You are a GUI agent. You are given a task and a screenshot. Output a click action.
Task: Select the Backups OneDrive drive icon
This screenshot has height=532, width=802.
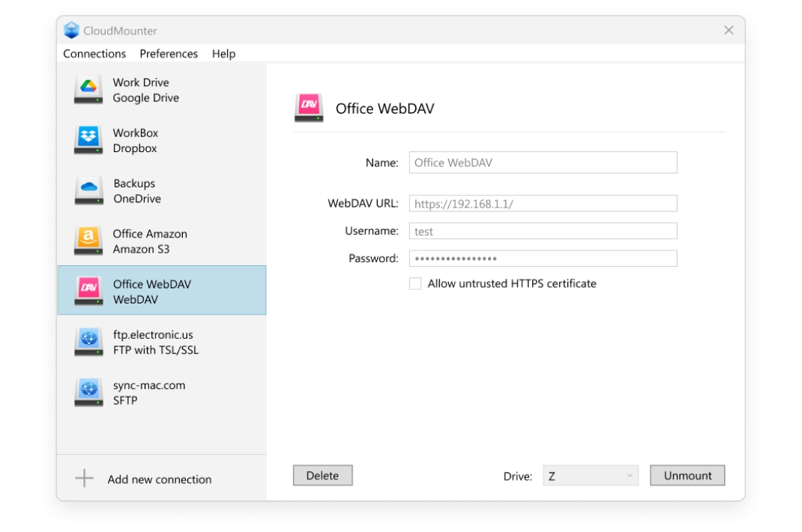[x=88, y=190]
